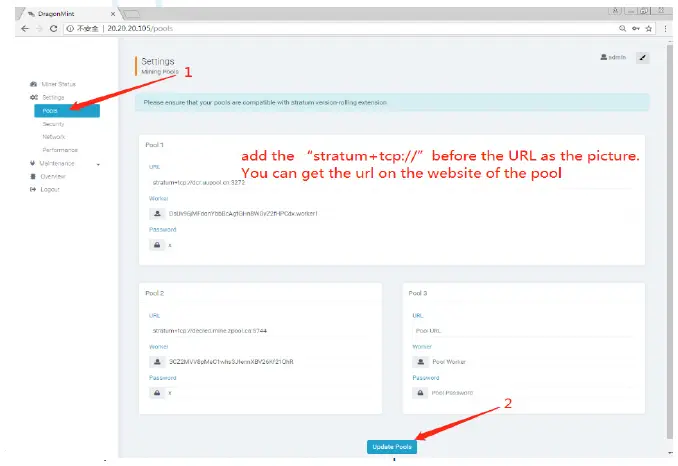The image size is (678, 466).
Task: Click the Overview icon in sidebar
Action: coord(33,176)
